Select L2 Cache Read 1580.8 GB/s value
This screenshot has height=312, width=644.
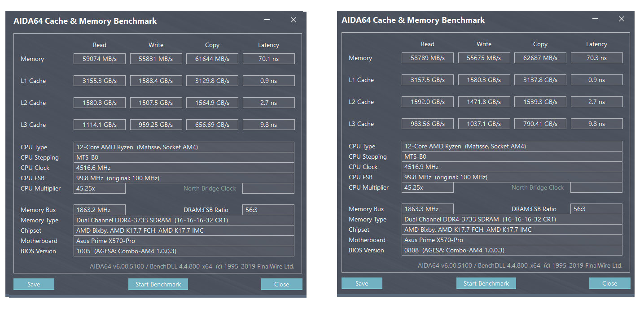coord(100,103)
